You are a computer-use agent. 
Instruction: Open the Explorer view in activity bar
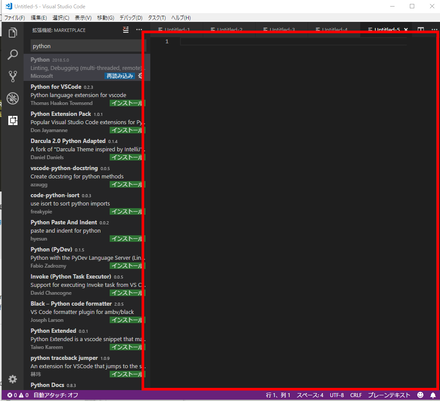tap(13, 32)
